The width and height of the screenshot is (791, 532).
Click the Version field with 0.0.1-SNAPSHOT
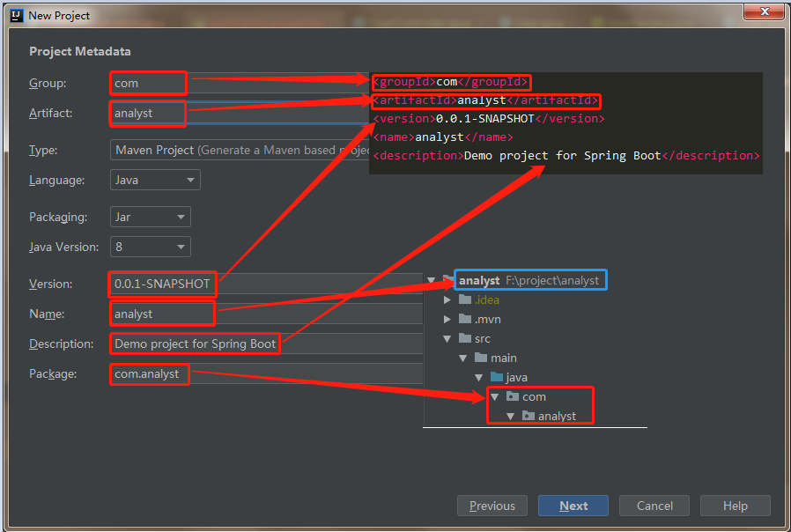pyautogui.click(x=266, y=284)
